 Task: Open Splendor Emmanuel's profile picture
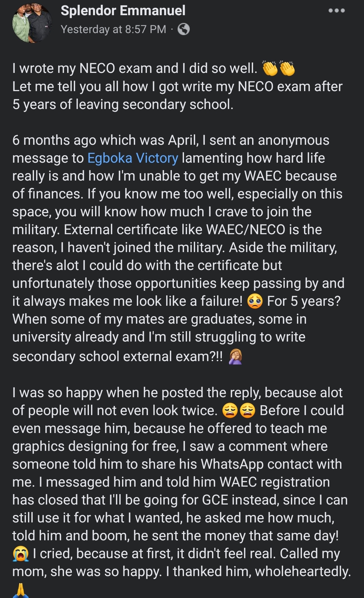tap(32, 23)
